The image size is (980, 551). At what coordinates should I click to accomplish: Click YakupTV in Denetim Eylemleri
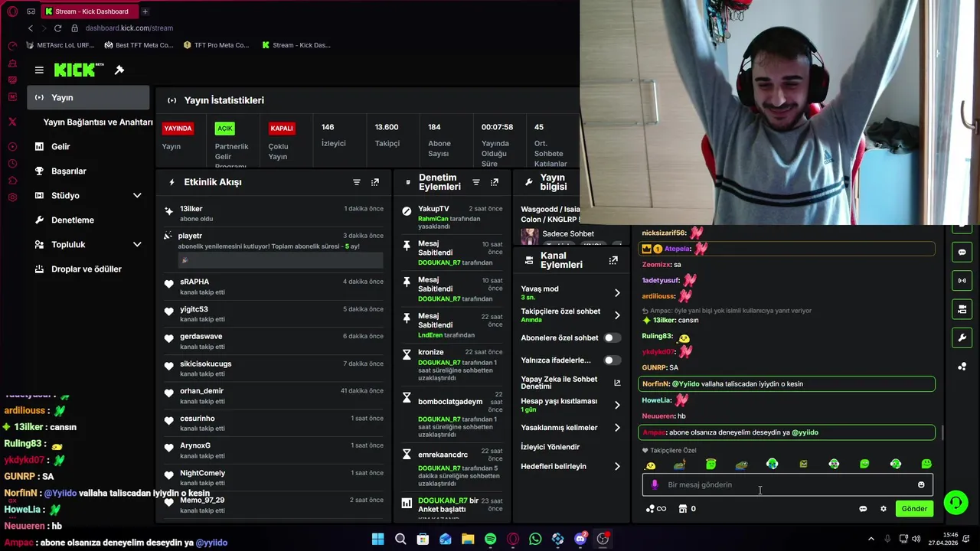pos(433,209)
